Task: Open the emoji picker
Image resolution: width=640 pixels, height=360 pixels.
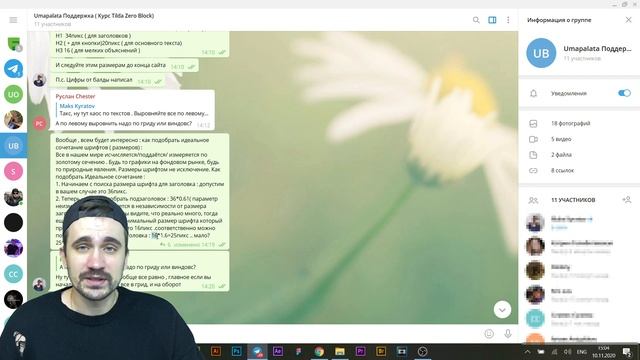Action: (489, 334)
